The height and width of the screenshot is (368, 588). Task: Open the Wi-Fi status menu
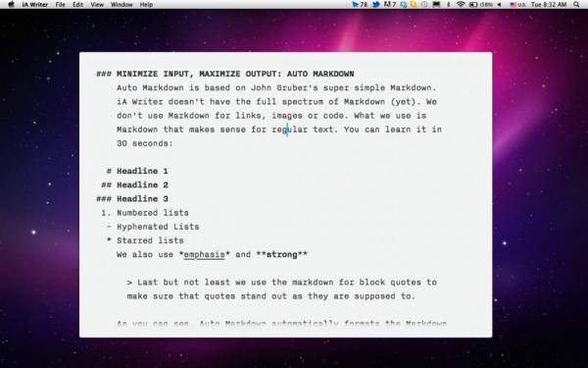click(461, 5)
